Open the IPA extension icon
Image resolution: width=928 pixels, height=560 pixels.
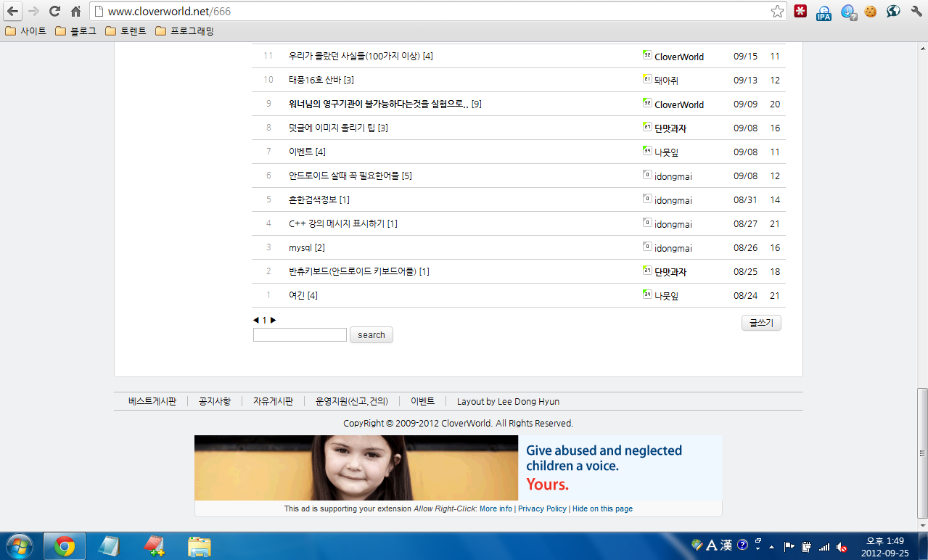pos(824,12)
